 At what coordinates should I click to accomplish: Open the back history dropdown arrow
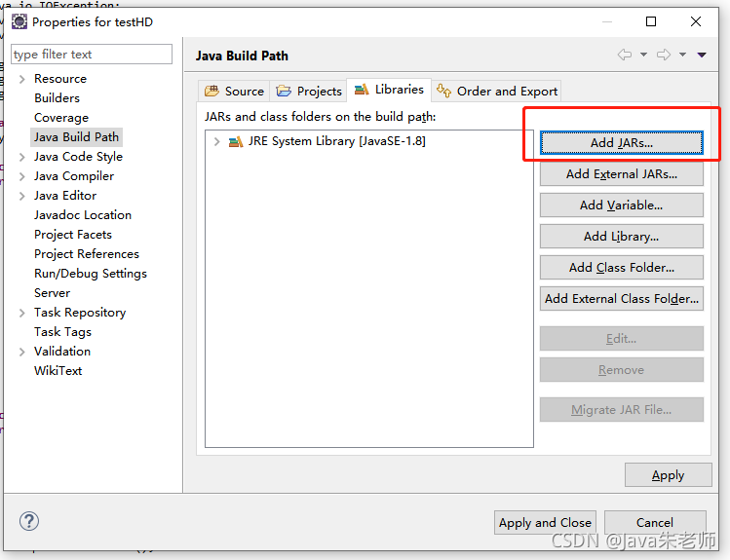(643, 55)
